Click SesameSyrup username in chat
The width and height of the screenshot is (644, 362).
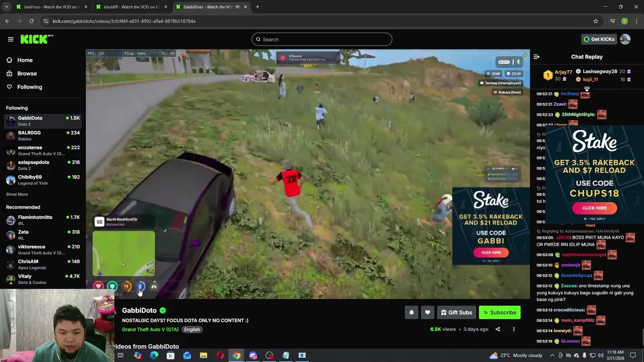pyautogui.click(x=576, y=276)
